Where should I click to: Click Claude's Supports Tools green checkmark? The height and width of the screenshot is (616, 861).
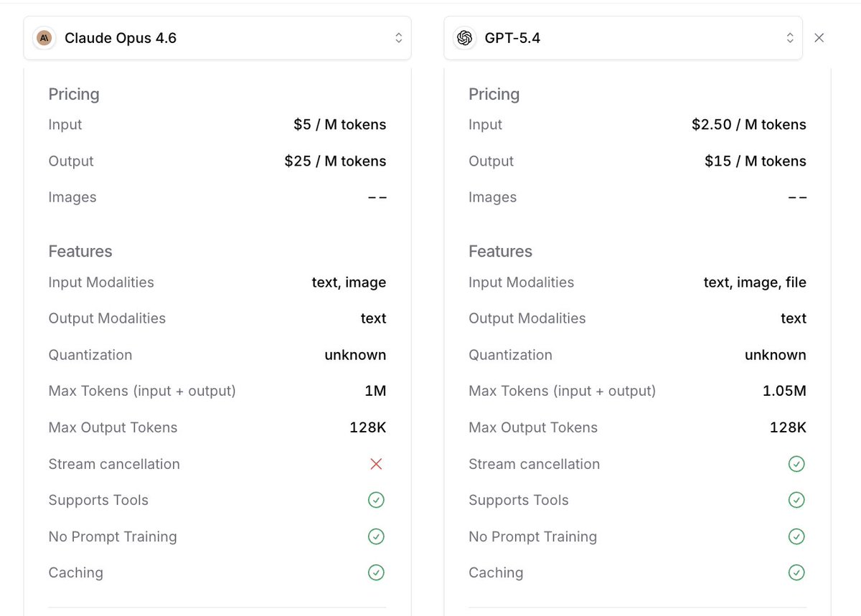click(376, 500)
